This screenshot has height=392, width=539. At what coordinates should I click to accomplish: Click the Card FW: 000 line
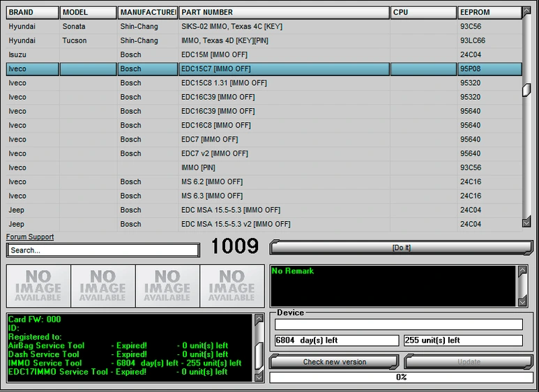(x=34, y=319)
